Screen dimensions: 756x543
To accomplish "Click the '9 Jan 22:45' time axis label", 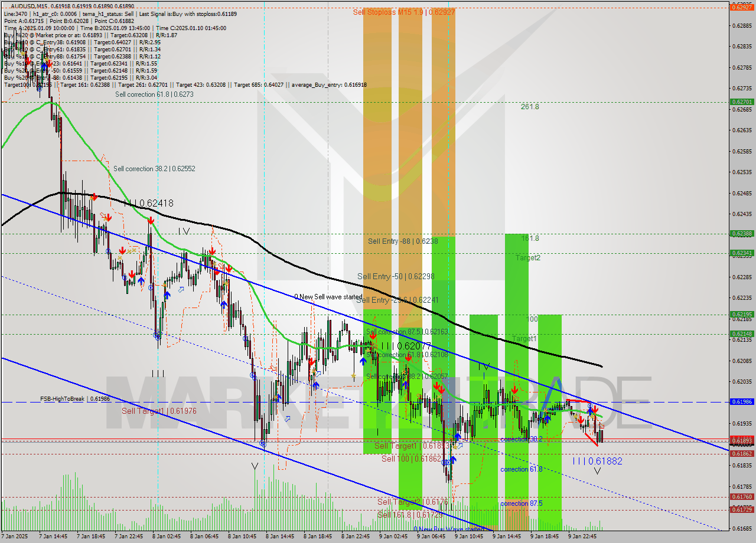I will click(583, 537).
